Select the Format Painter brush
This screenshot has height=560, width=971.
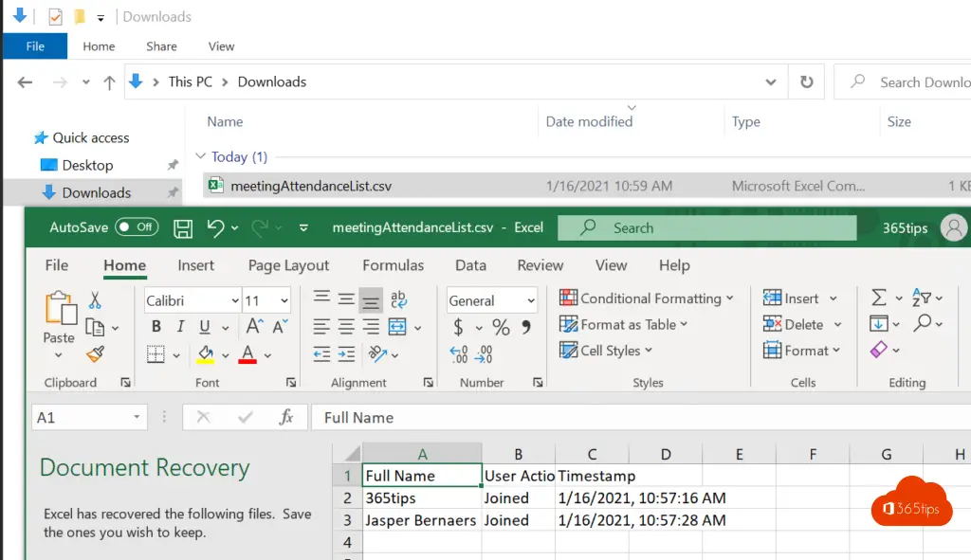95,354
